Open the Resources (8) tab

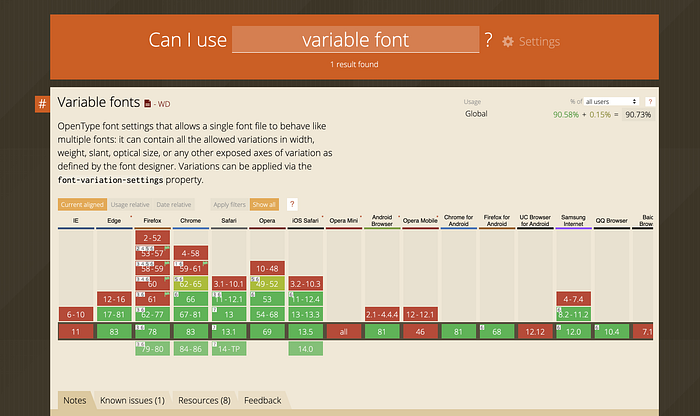click(x=204, y=400)
